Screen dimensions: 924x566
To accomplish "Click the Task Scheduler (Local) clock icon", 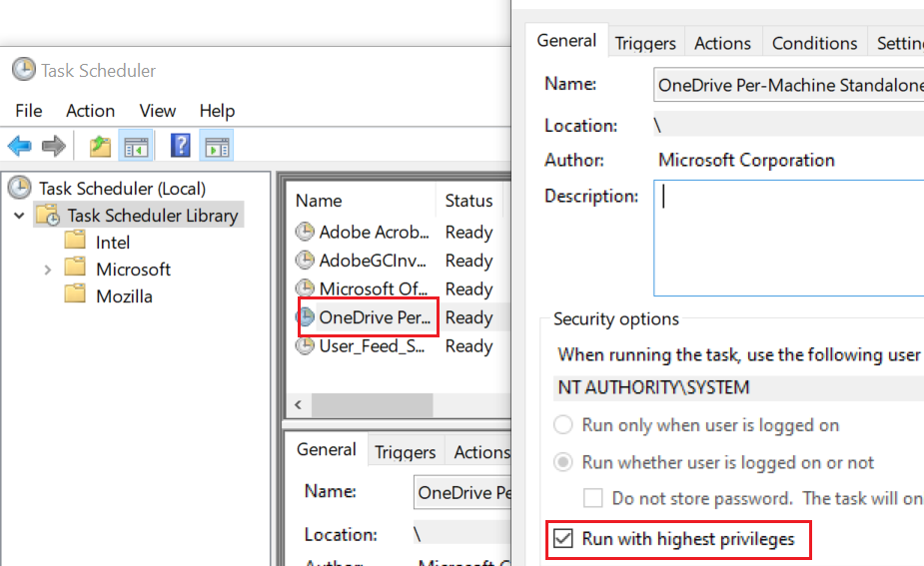I will click(19, 188).
